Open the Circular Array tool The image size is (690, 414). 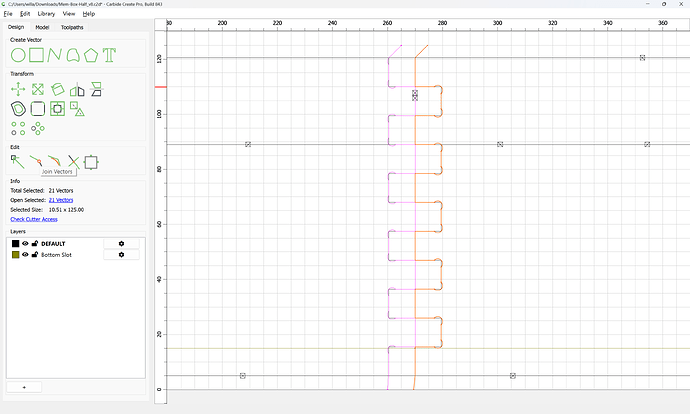38,128
